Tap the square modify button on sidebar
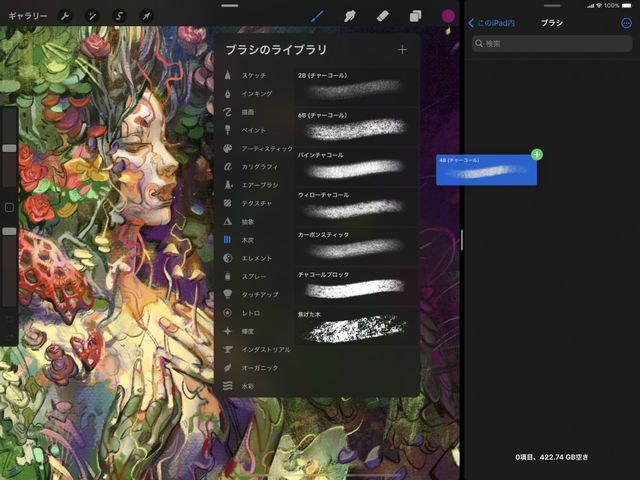 [9, 207]
